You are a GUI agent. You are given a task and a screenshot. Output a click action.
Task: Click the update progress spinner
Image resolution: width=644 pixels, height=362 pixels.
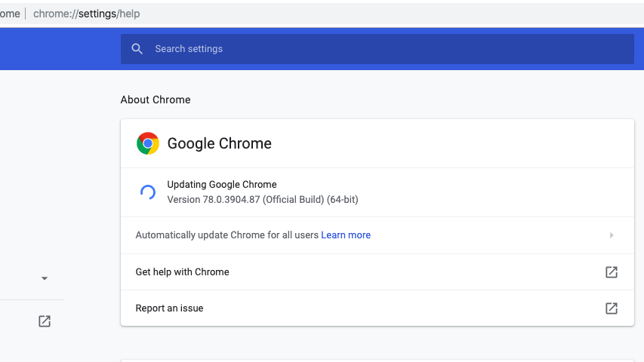click(x=148, y=192)
